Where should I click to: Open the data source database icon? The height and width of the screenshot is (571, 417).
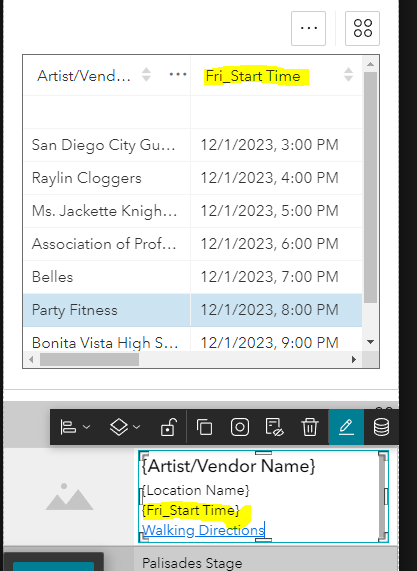pyautogui.click(x=381, y=427)
